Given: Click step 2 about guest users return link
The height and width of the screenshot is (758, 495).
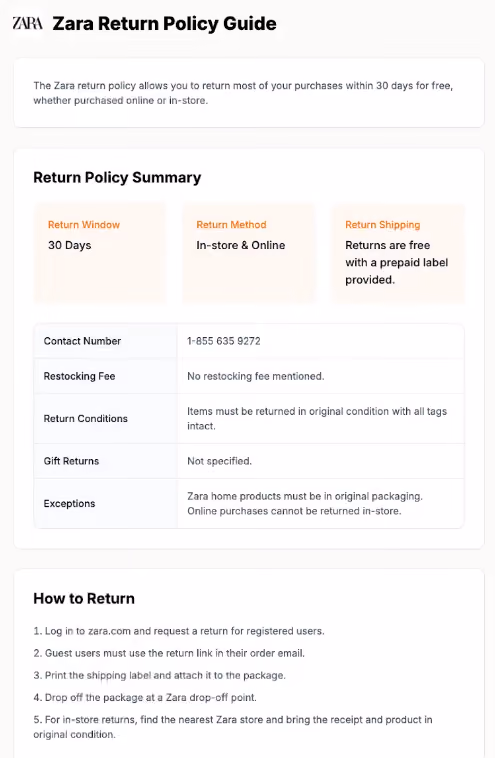Looking at the screenshot, I should [169, 654].
